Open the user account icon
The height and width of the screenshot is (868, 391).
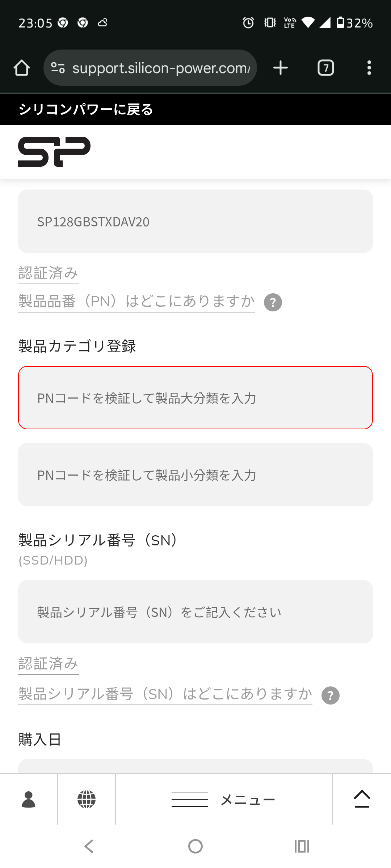coord(29,799)
